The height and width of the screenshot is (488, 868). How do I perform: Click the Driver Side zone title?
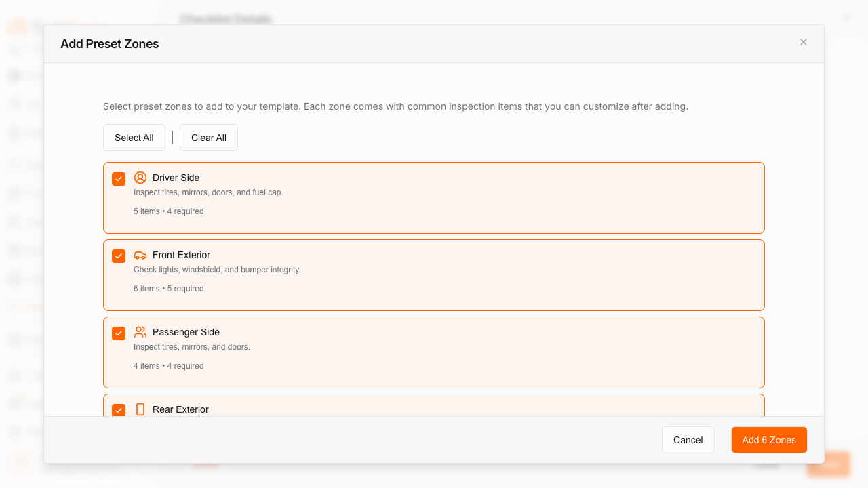tap(176, 178)
